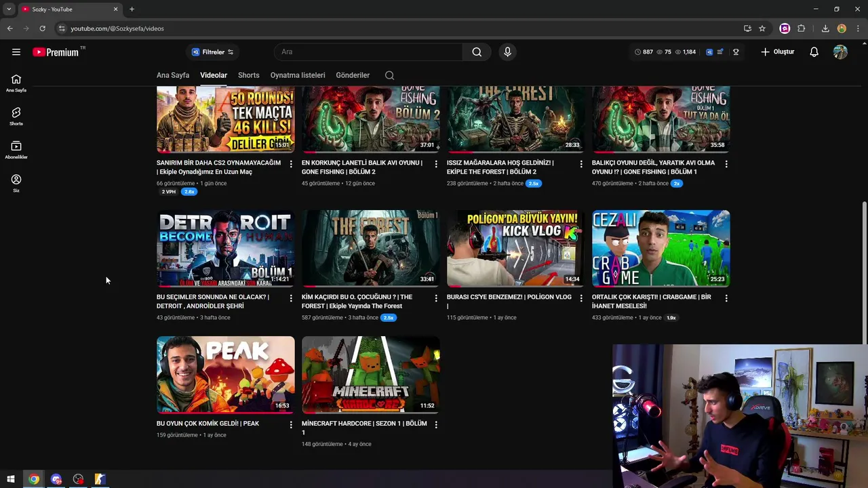
Task: Click the search magnifier button
Action: [x=477, y=52]
